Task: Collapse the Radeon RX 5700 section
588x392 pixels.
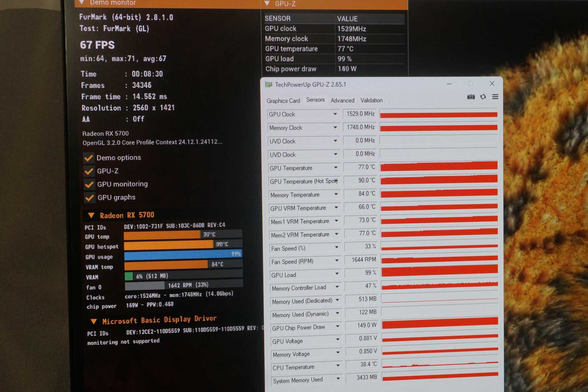Action: pos(91,215)
